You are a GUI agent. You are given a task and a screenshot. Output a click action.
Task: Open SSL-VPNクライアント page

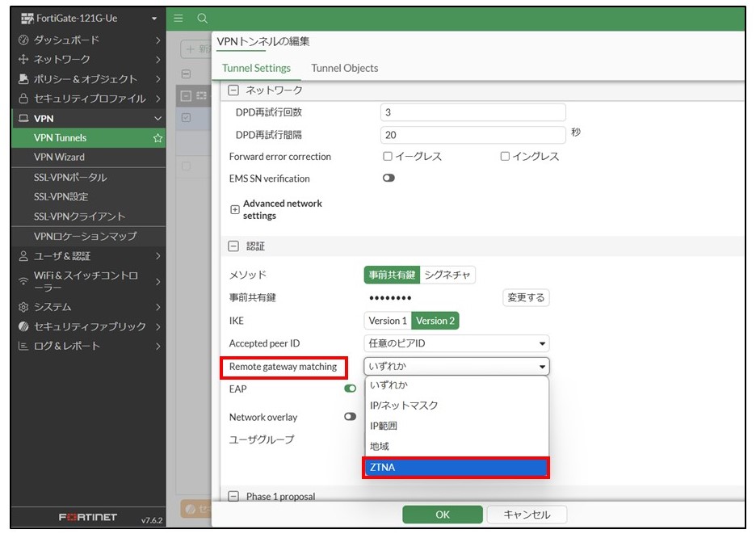coord(88,216)
